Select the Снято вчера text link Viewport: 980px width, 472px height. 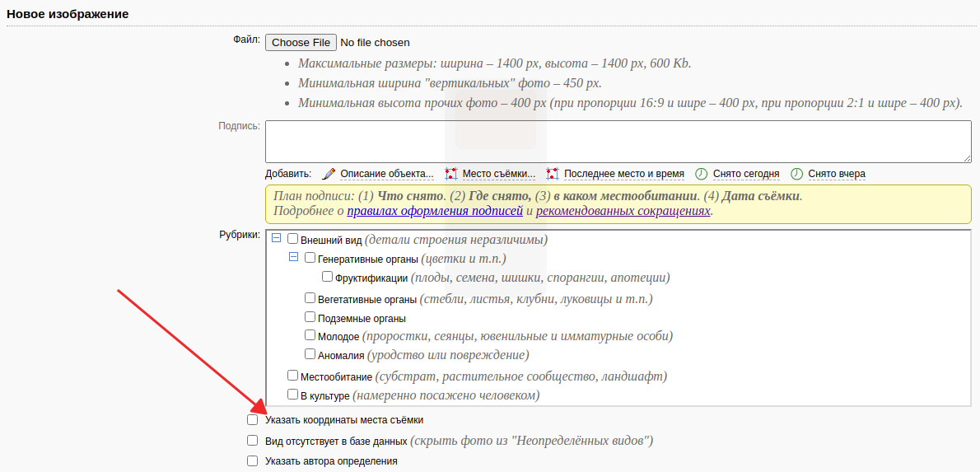[x=837, y=174]
